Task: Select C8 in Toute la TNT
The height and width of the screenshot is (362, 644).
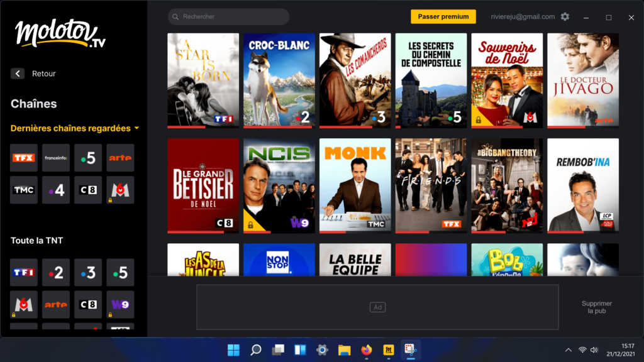Action: 88,305
